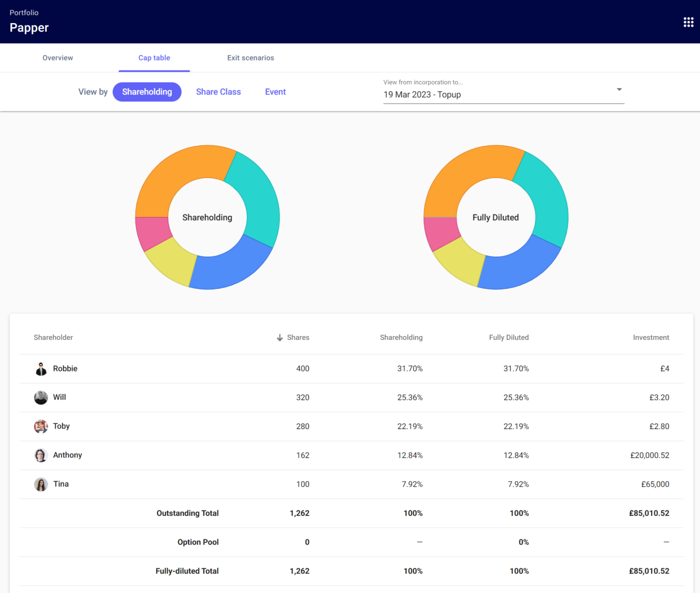Click Anthony's £20,000.52 investment

click(649, 455)
